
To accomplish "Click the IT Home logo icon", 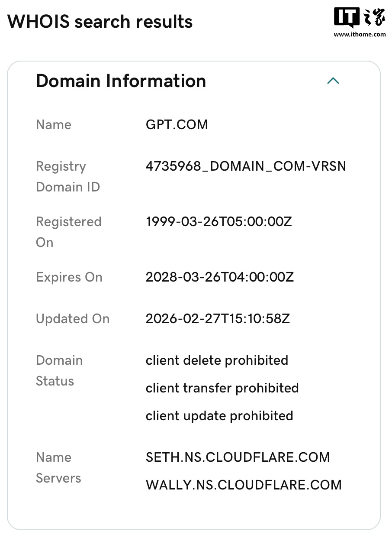I will [x=359, y=18].
